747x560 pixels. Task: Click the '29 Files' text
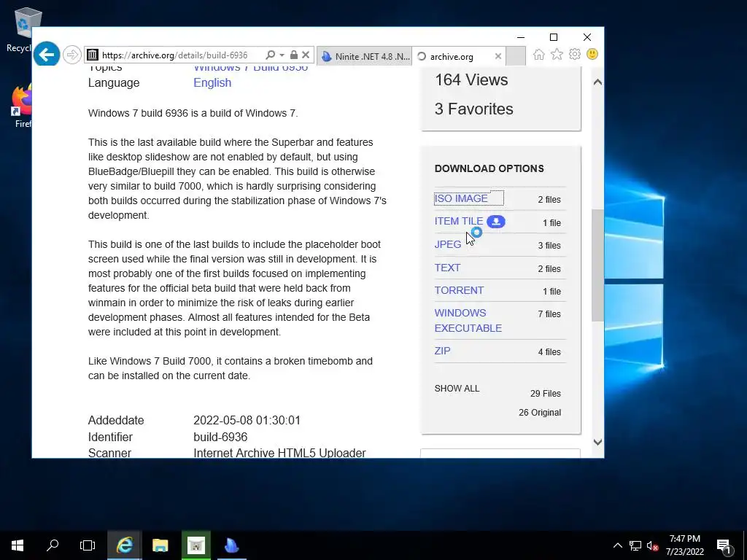[546, 393]
